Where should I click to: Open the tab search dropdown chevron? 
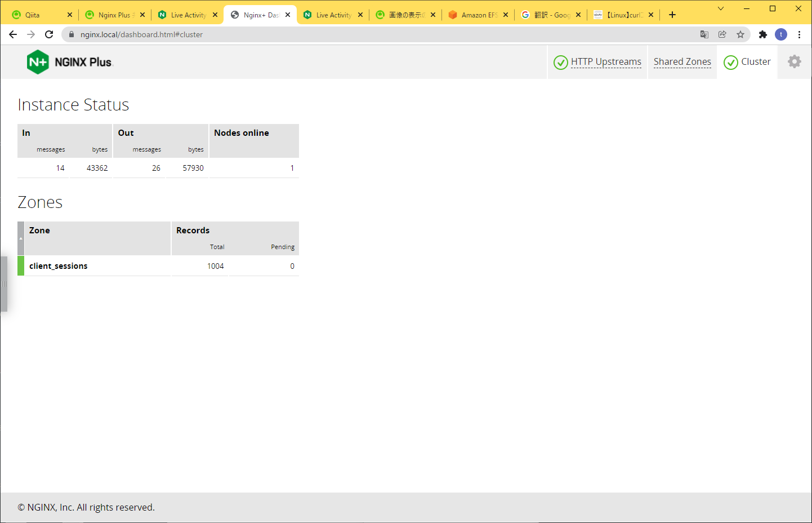721,8
